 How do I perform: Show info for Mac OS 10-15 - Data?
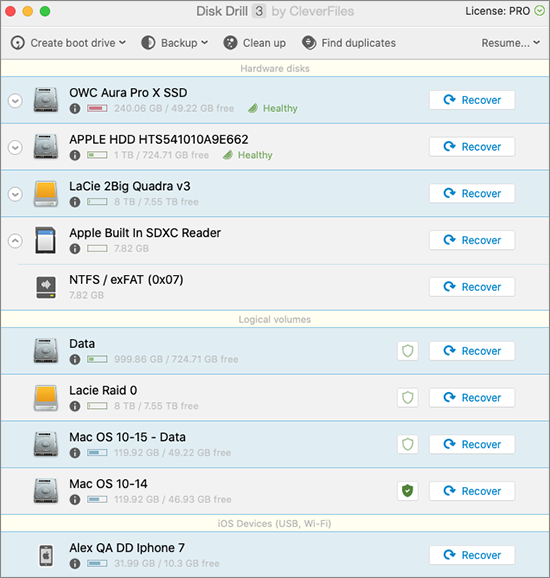75,453
